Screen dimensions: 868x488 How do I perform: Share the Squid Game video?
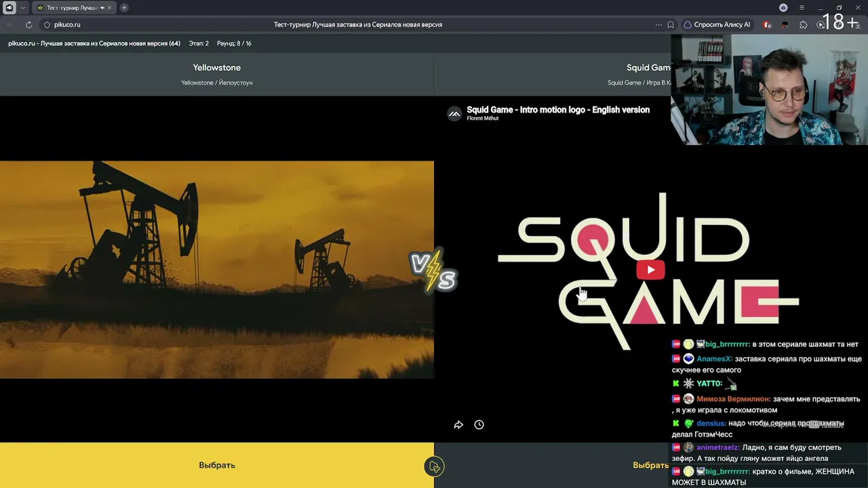458,425
